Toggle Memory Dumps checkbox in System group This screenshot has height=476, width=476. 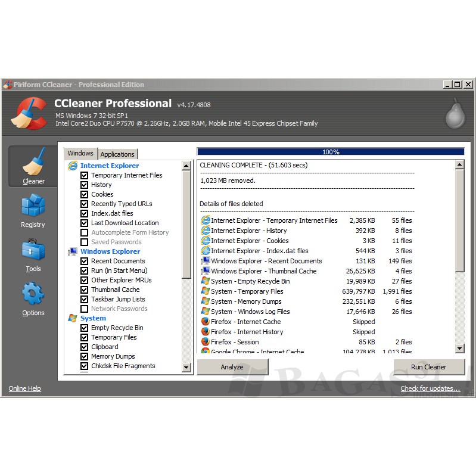pyautogui.click(x=85, y=356)
